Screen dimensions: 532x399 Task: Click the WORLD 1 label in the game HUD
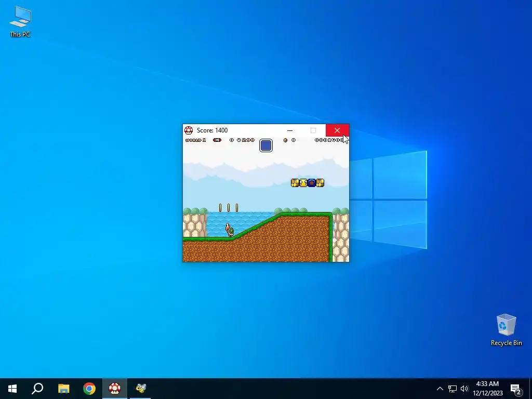196,140
